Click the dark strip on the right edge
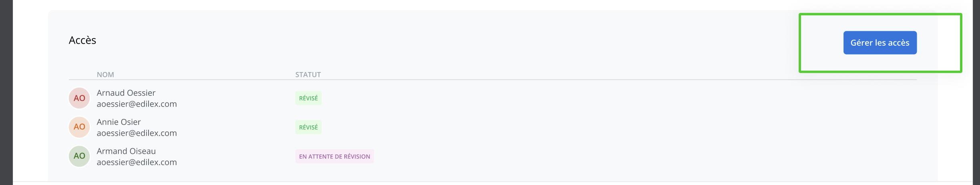 976,92
